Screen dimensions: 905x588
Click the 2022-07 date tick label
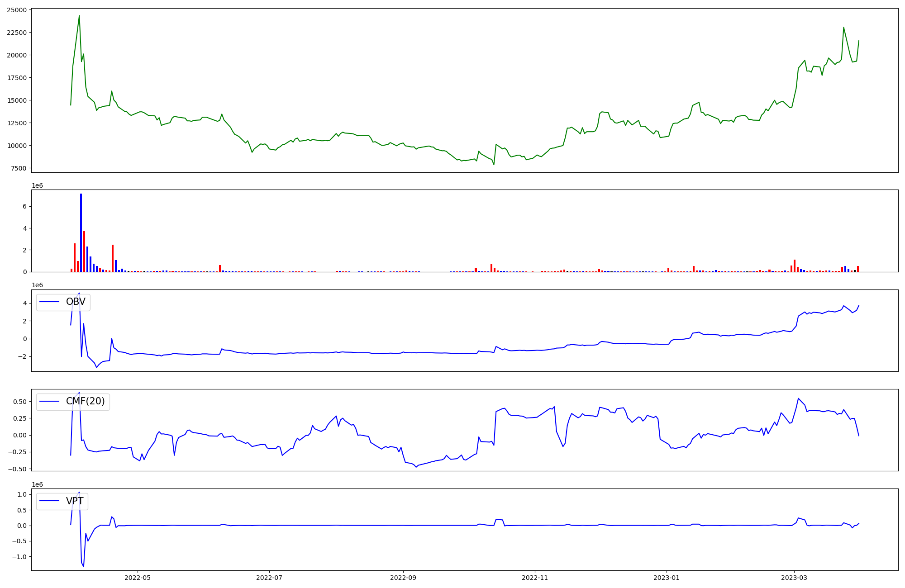pyautogui.click(x=269, y=578)
